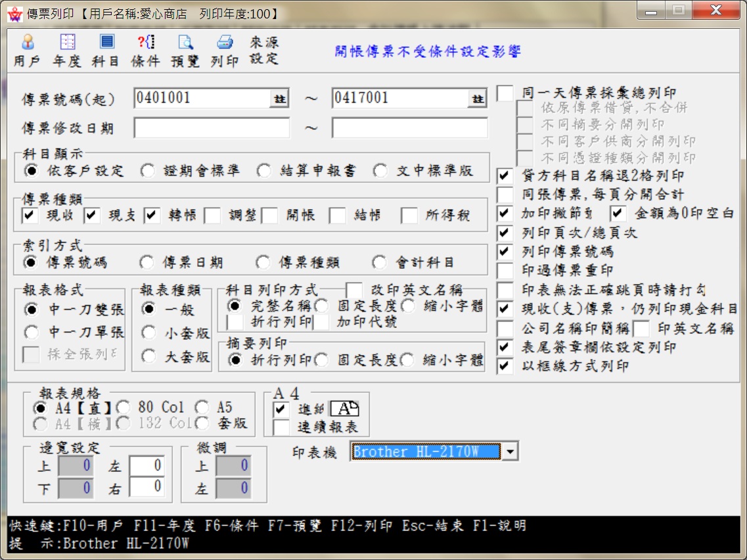Enable the 調整 voucher type checkbox
The height and width of the screenshot is (560, 747).
[212, 216]
